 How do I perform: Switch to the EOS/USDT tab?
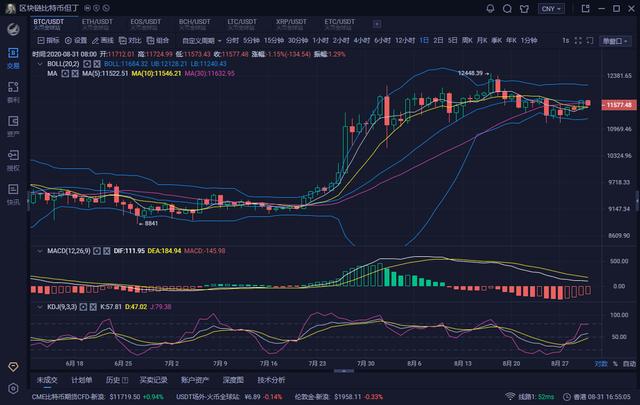coord(146,24)
